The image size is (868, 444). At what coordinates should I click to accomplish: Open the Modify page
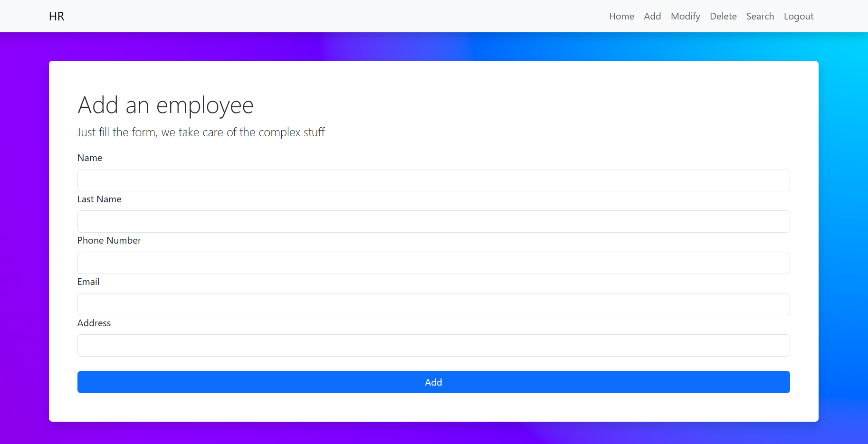(x=685, y=16)
